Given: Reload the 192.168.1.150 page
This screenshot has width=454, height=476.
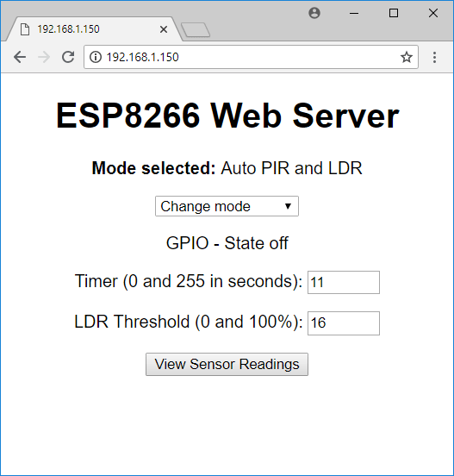Looking at the screenshot, I should click(x=68, y=57).
